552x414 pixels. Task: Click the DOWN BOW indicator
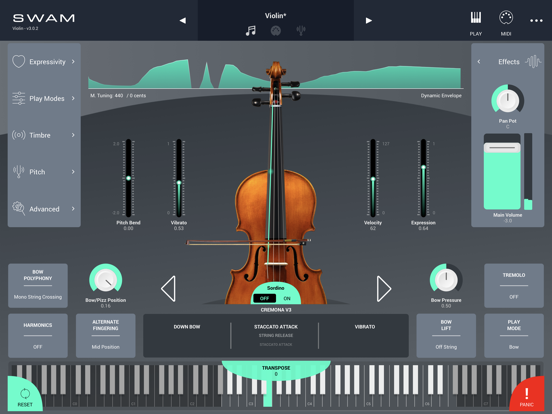(x=187, y=327)
